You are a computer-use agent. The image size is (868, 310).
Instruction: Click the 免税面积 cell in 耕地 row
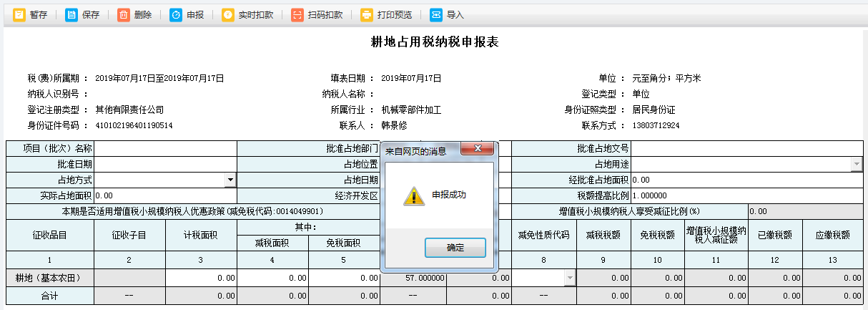click(x=344, y=277)
